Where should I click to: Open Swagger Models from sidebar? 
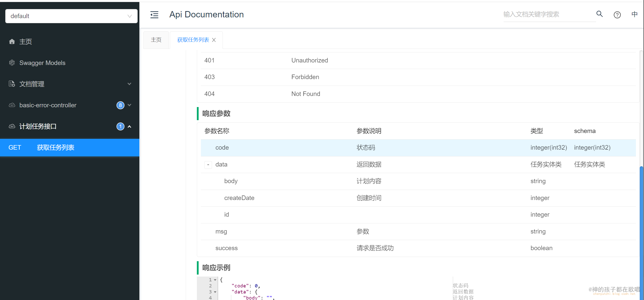coord(42,63)
